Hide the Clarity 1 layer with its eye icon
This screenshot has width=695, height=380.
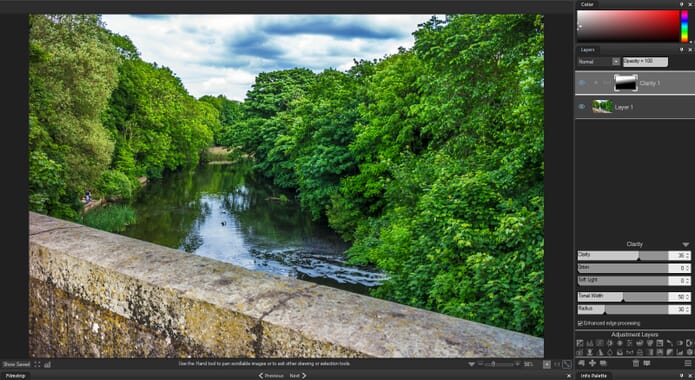click(x=582, y=83)
